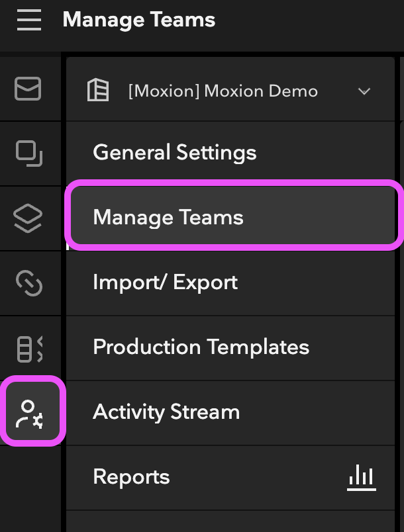Viewport: 404px width, 532px height.
Task: Open General Settings menu item
Action: tap(230, 154)
